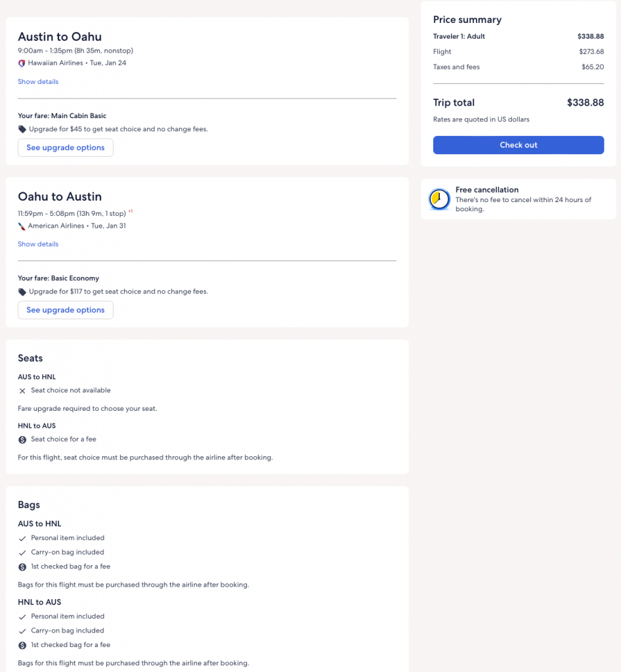Click the Oahu to Austin heading
This screenshot has width=621, height=672.
(60, 197)
